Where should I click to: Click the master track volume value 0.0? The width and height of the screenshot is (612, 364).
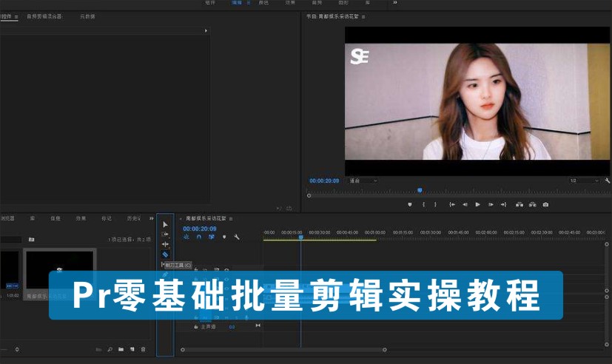tap(232, 327)
